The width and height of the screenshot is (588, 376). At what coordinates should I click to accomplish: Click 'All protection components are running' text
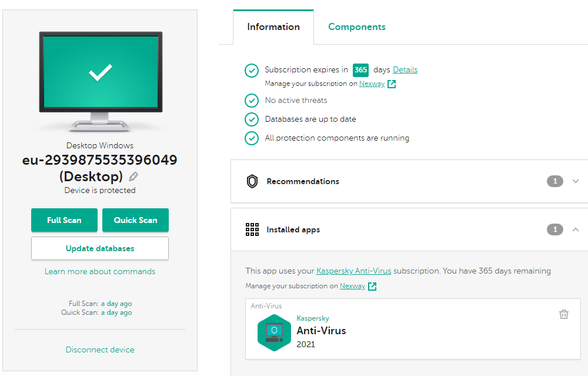point(337,138)
